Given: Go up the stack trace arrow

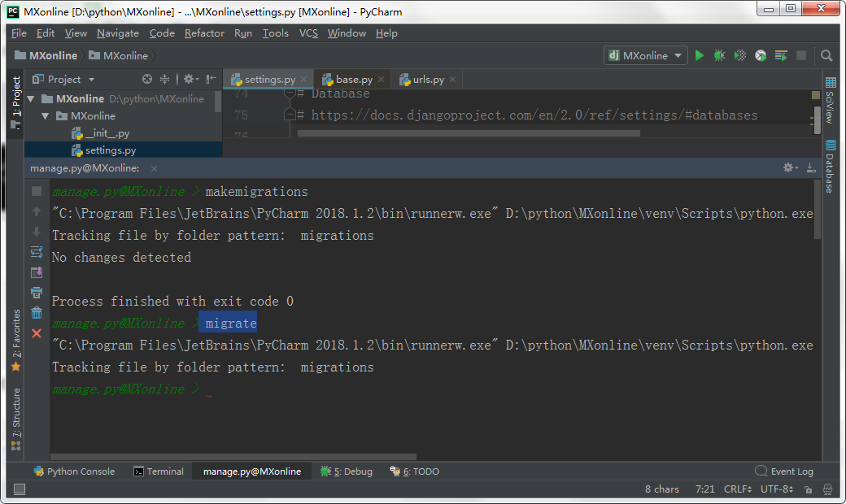Looking at the screenshot, I should pos(37,211).
